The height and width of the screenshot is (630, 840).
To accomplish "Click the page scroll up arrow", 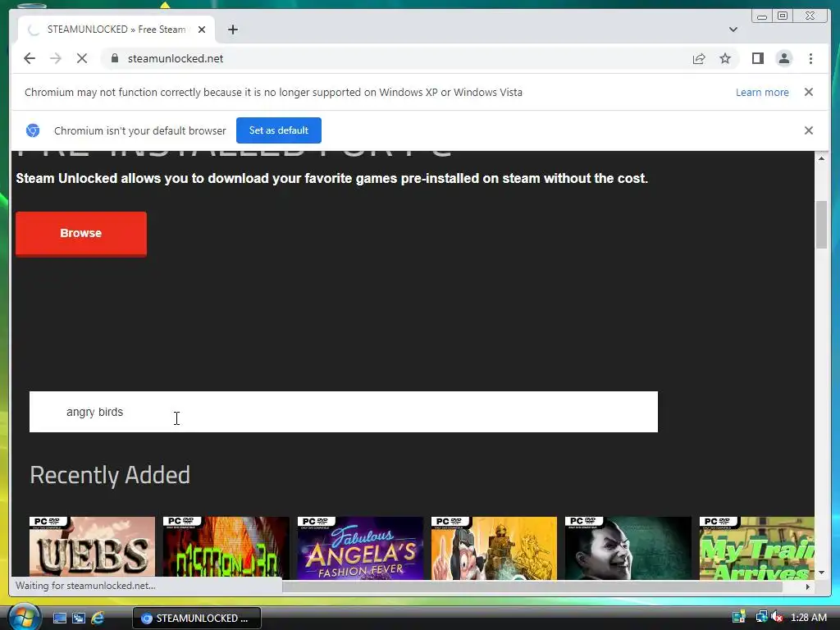I will [821, 158].
